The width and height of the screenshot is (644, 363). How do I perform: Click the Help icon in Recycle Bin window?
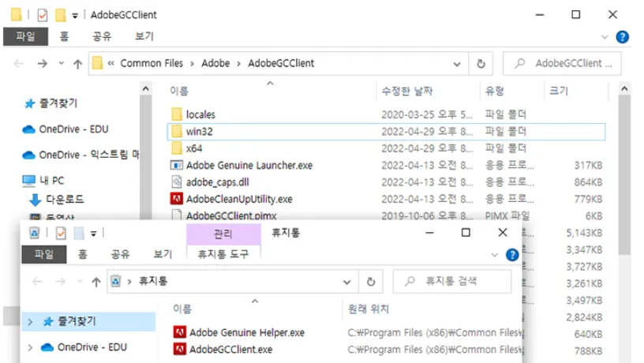[x=511, y=255]
